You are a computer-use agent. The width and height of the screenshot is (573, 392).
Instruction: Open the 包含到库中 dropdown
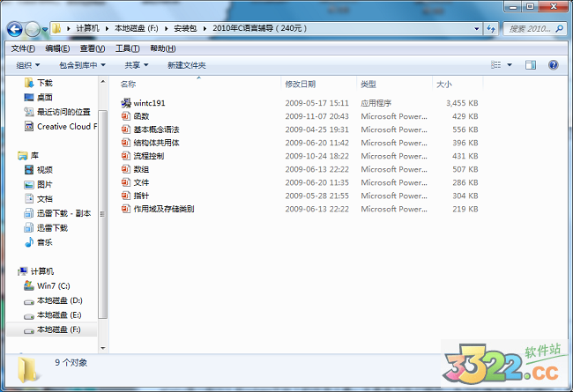click(x=82, y=65)
